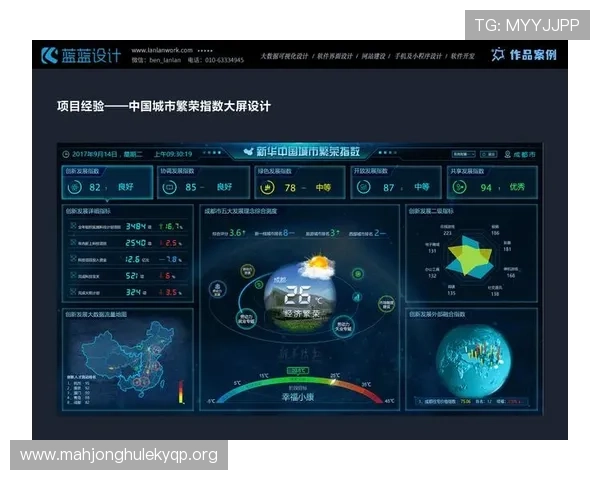The image size is (600, 480).
Task: Click the row icon beside value 521
Action: coord(73,275)
